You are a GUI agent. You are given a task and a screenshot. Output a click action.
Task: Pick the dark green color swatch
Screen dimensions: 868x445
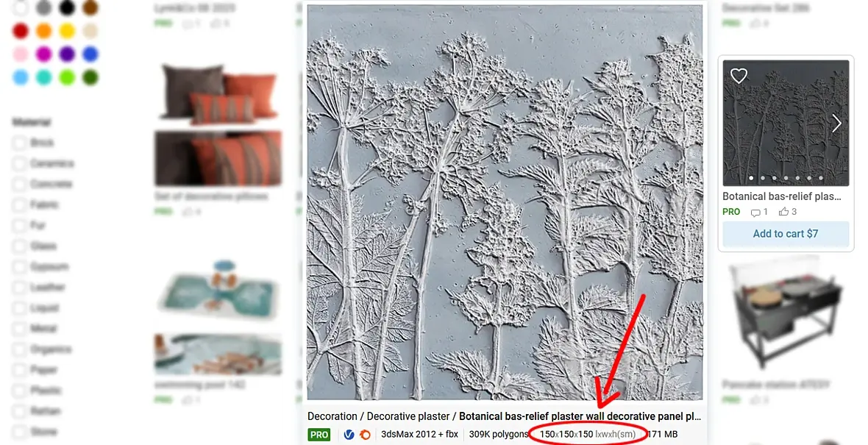90,77
